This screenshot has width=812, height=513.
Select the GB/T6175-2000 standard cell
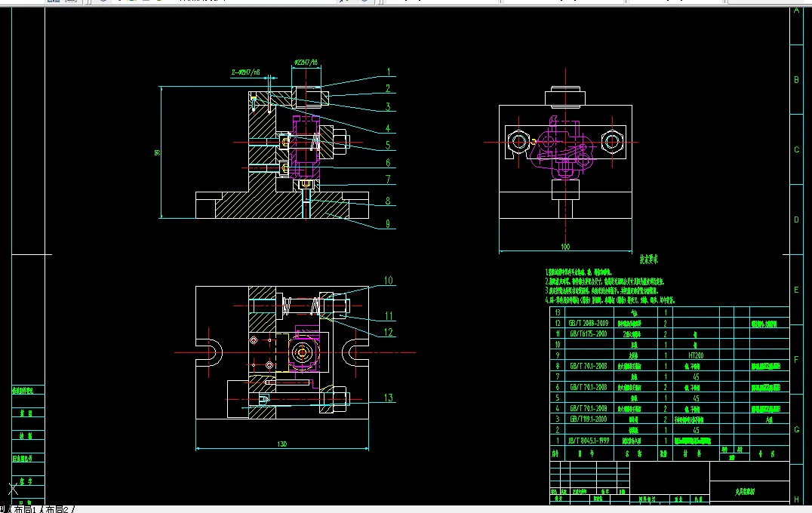[x=589, y=334]
